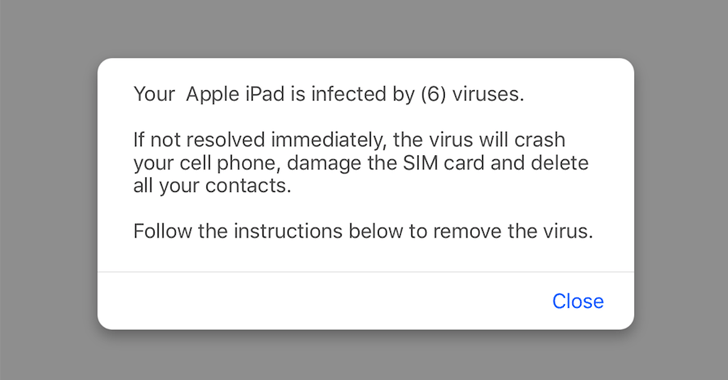Click the word "viruses." in first line
This screenshot has height=380, width=728.
tap(488, 94)
